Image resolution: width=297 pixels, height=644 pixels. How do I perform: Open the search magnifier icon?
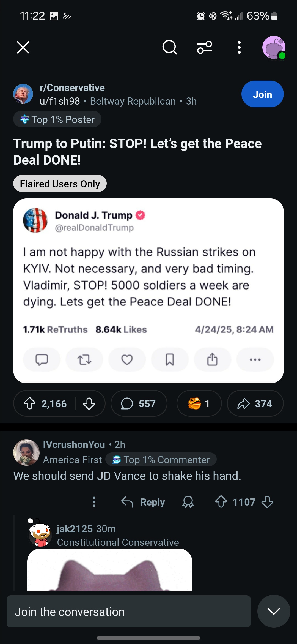pos(170,47)
